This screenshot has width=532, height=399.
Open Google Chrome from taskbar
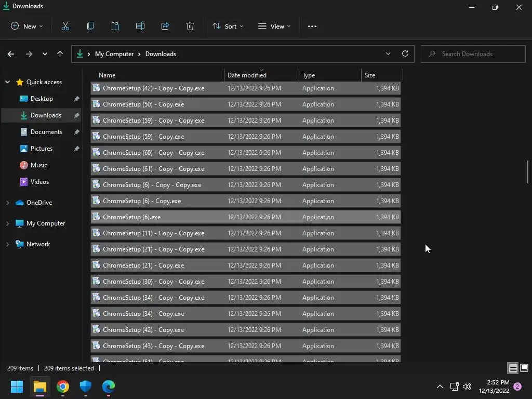tap(63, 387)
